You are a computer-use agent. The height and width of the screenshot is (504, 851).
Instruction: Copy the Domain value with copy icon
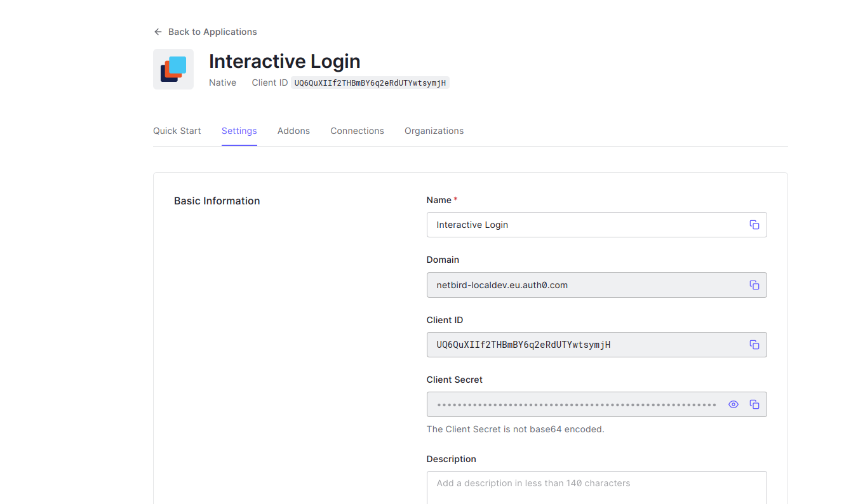click(x=754, y=285)
